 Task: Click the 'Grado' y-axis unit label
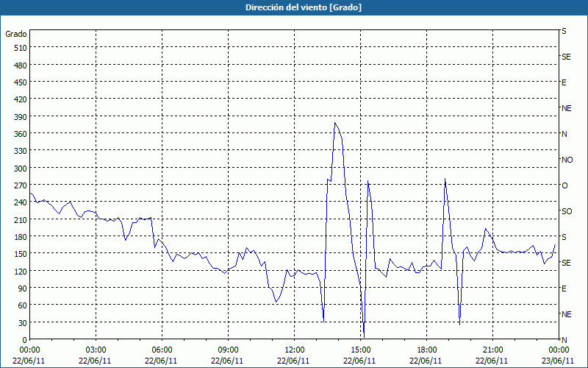(15, 34)
